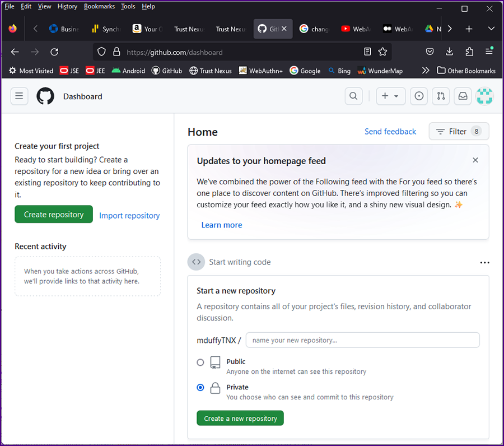
Task: Switch to the Google search tab
Action: pos(314,29)
